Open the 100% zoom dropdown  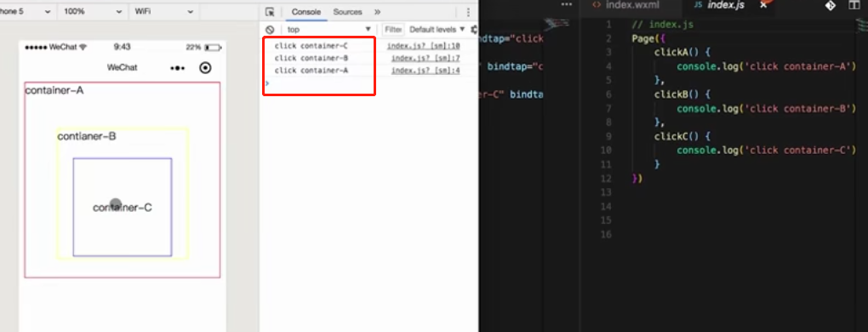pyautogui.click(x=92, y=12)
